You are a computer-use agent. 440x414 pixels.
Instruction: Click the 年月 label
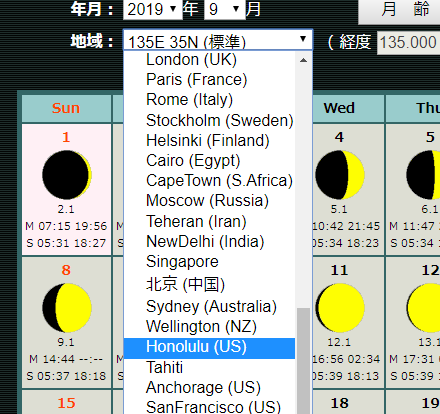click(92, 9)
